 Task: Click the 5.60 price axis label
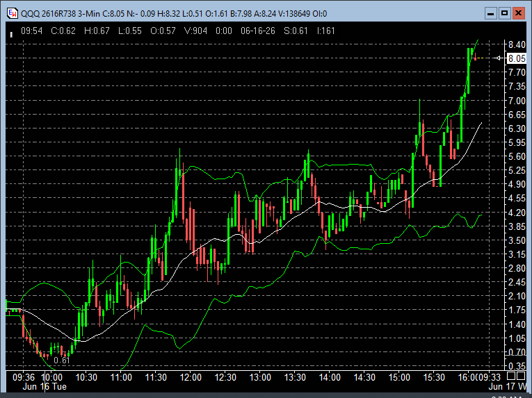pos(517,156)
